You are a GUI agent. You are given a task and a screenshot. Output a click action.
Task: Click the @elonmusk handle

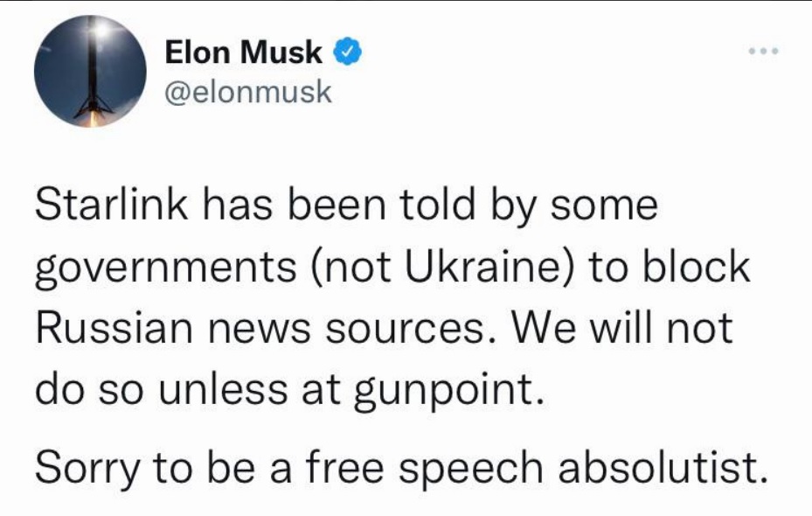tap(248, 92)
